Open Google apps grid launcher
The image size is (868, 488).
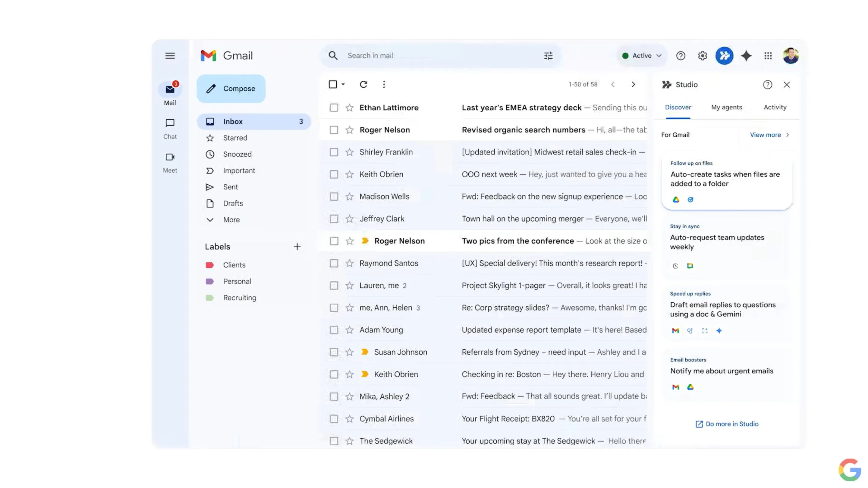pyautogui.click(x=768, y=55)
